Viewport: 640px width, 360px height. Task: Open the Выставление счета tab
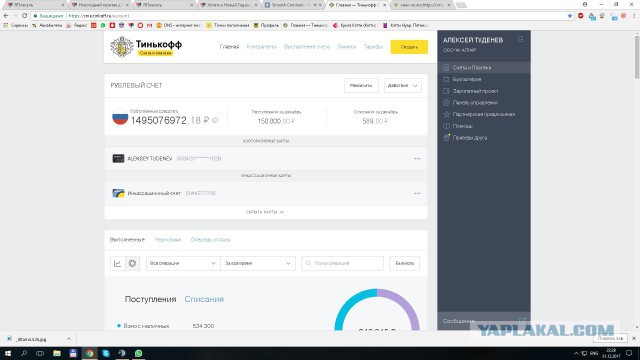click(307, 47)
